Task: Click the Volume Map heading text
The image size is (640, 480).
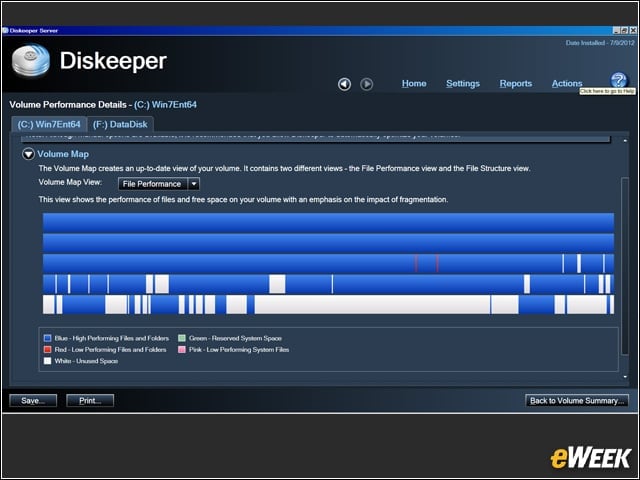Action: 63,154
